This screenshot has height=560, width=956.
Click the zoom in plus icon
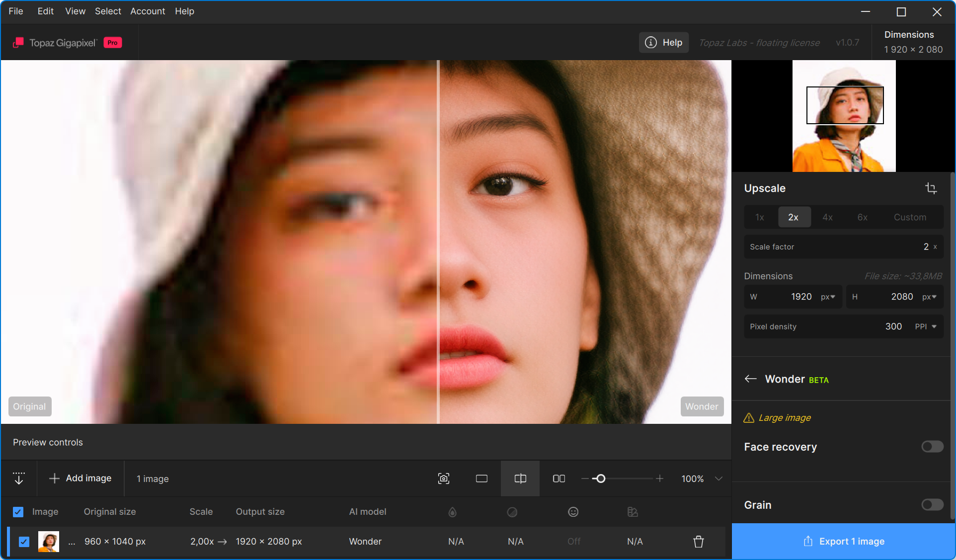pyautogui.click(x=659, y=479)
